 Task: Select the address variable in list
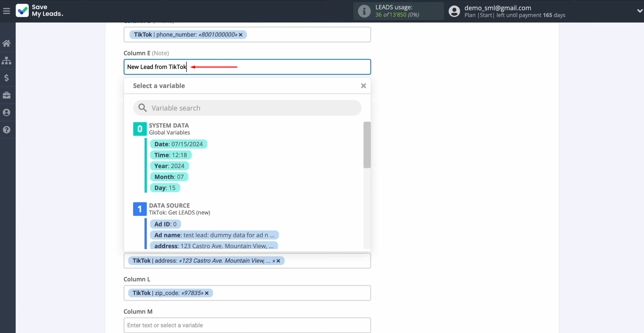tap(214, 246)
